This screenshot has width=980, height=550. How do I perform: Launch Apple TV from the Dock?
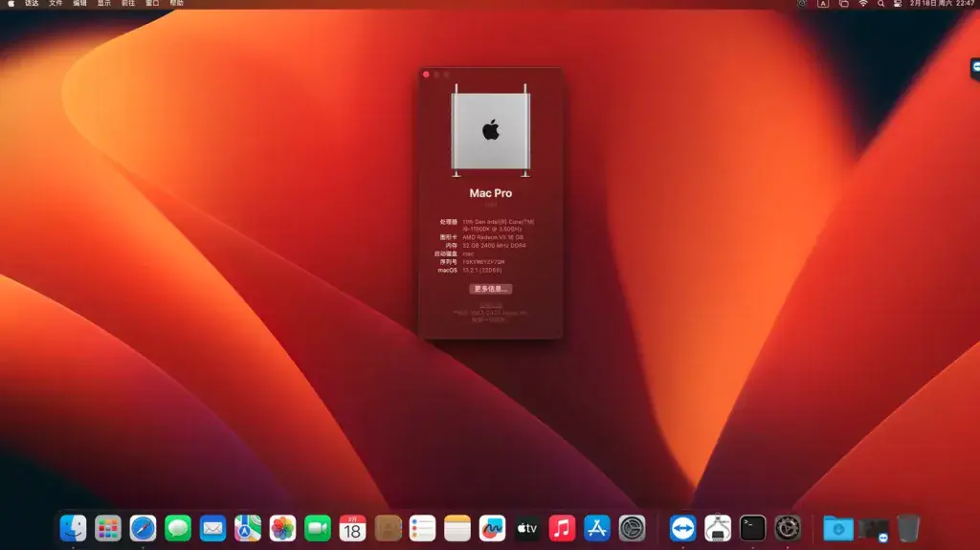tap(527, 528)
